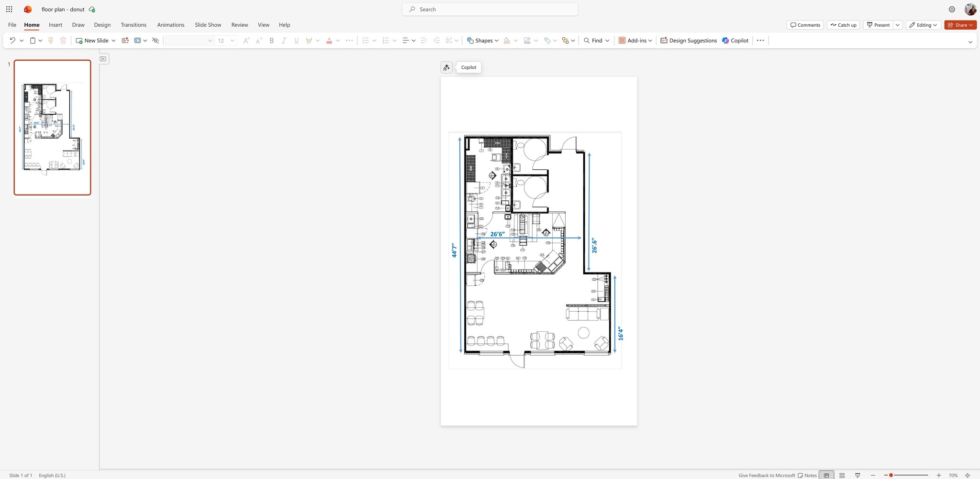The height and width of the screenshot is (479, 980).
Task: Open the font color dropdown arrow
Action: (338, 40)
